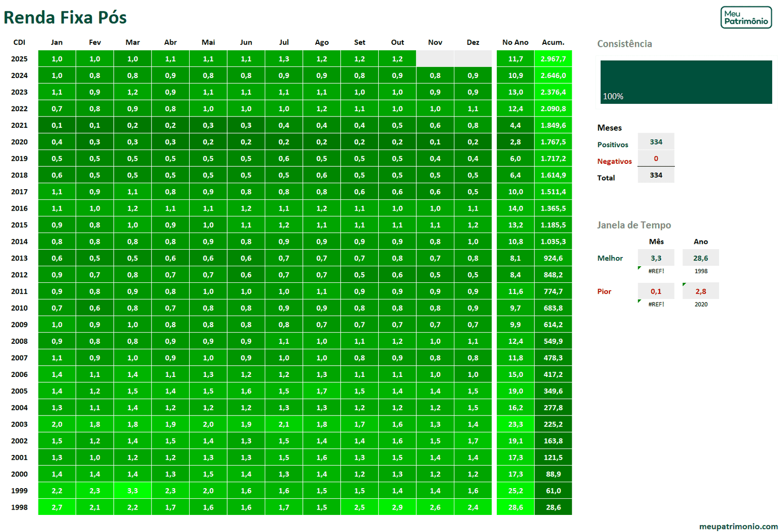The image size is (780, 532).
Task: Click the #REF! error under Melhor Mês
Action: click(656, 271)
